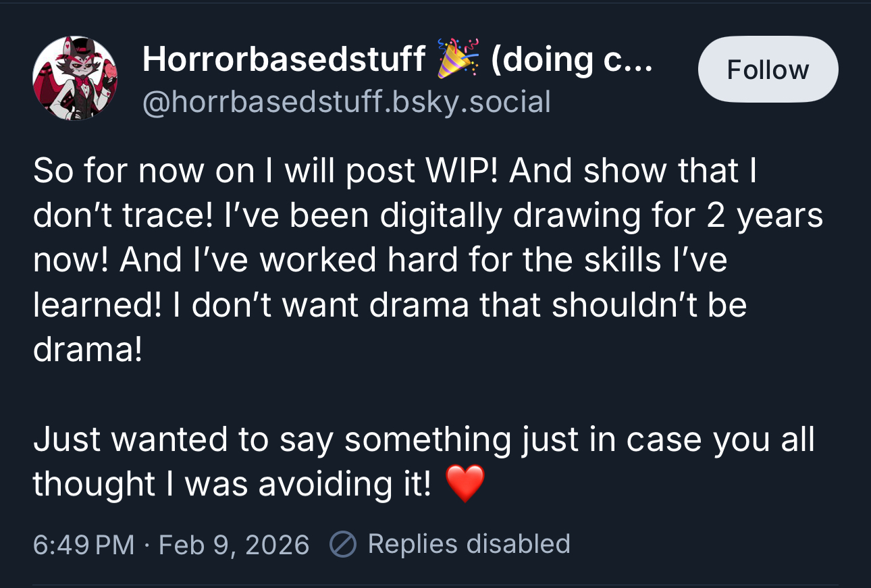The width and height of the screenshot is (871, 588).
Task: Click the red heart emoji
Action: (465, 484)
